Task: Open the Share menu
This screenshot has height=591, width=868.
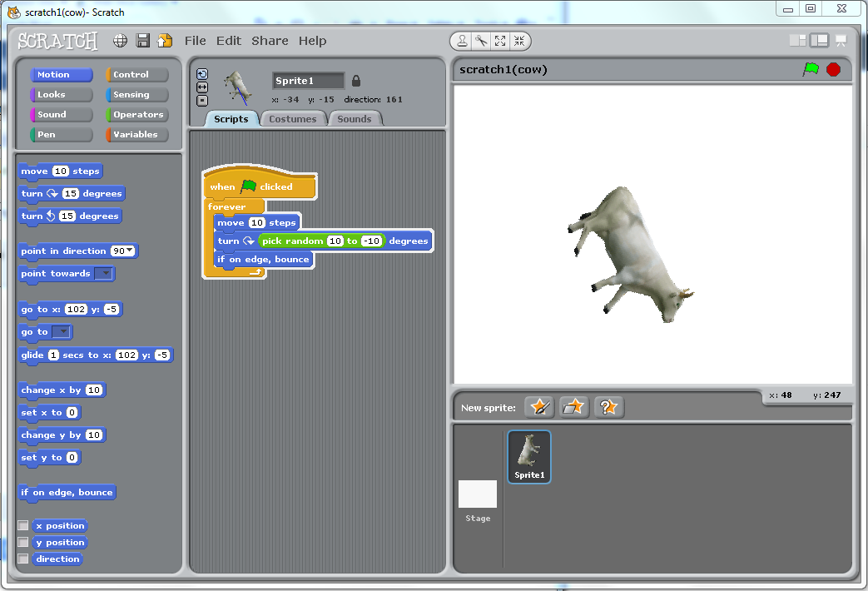Action: pos(270,41)
